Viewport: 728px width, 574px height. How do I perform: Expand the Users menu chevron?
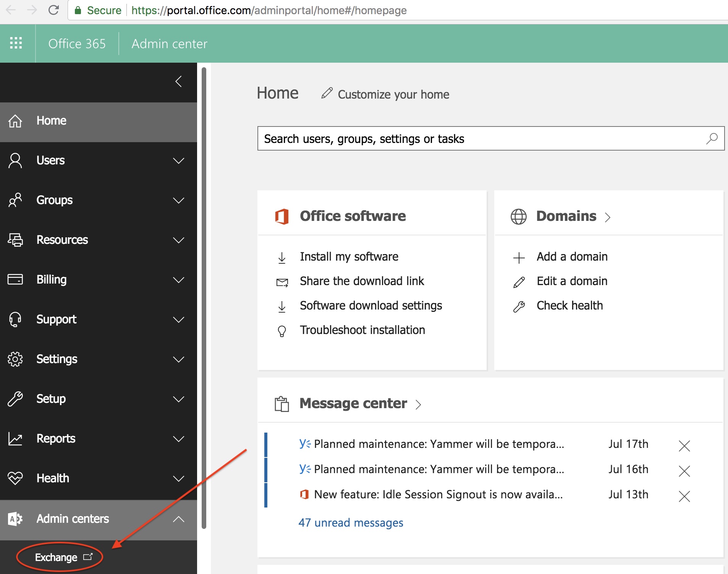(178, 161)
